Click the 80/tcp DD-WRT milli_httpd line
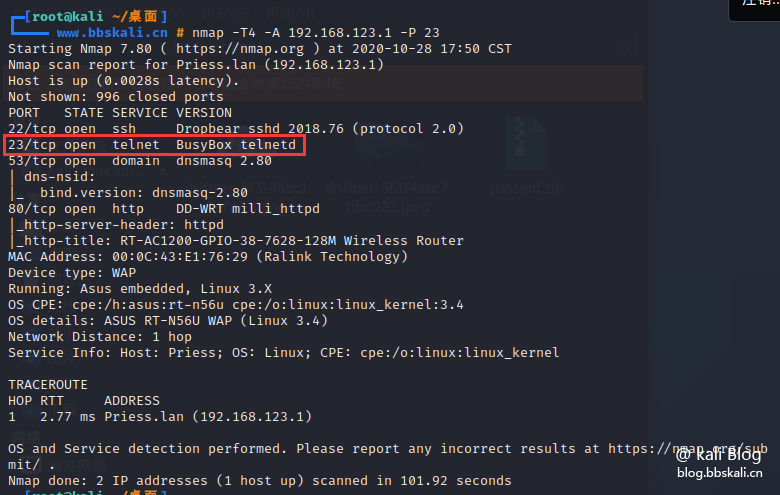780x495 pixels. click(x=164, y=209)
